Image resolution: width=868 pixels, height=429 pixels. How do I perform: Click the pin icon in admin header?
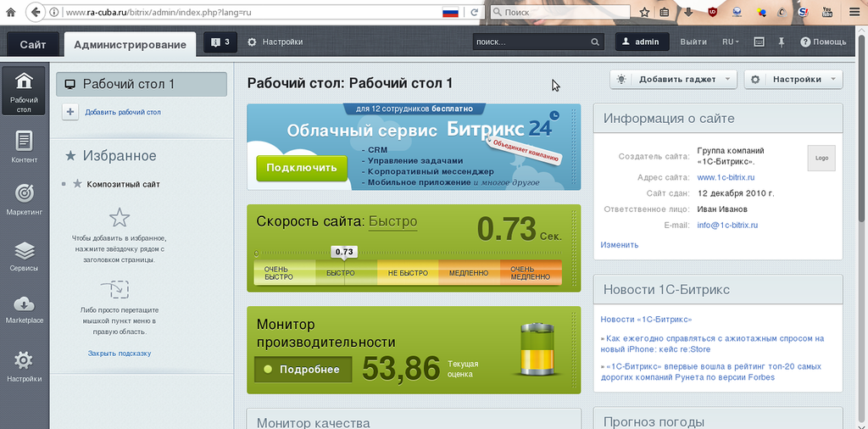click(781, 42)
